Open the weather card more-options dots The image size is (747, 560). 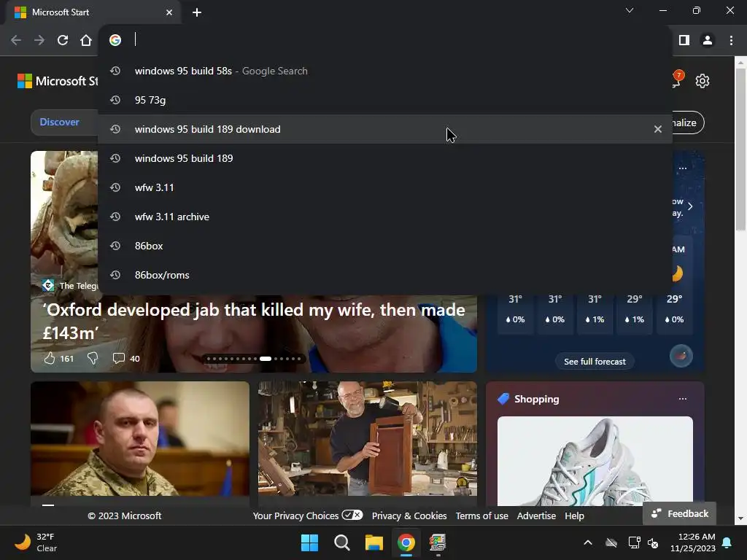point(683,168)
